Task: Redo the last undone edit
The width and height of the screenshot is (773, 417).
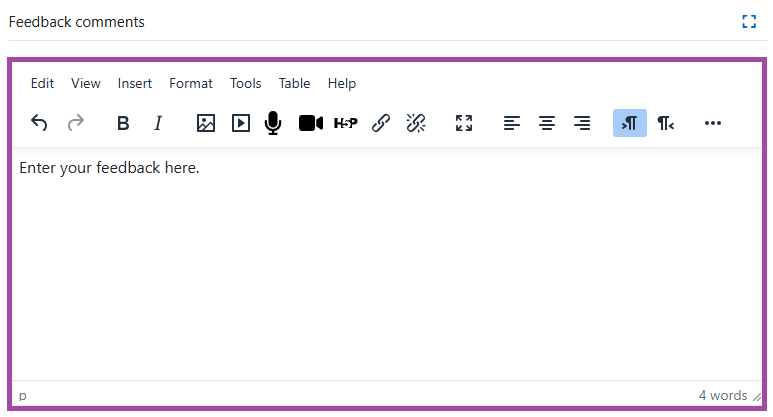Action: click(x=75, y=123)
